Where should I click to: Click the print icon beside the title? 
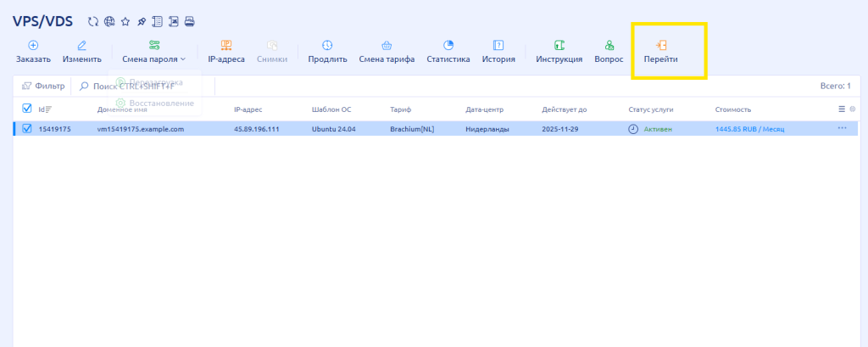coord(190,21)
